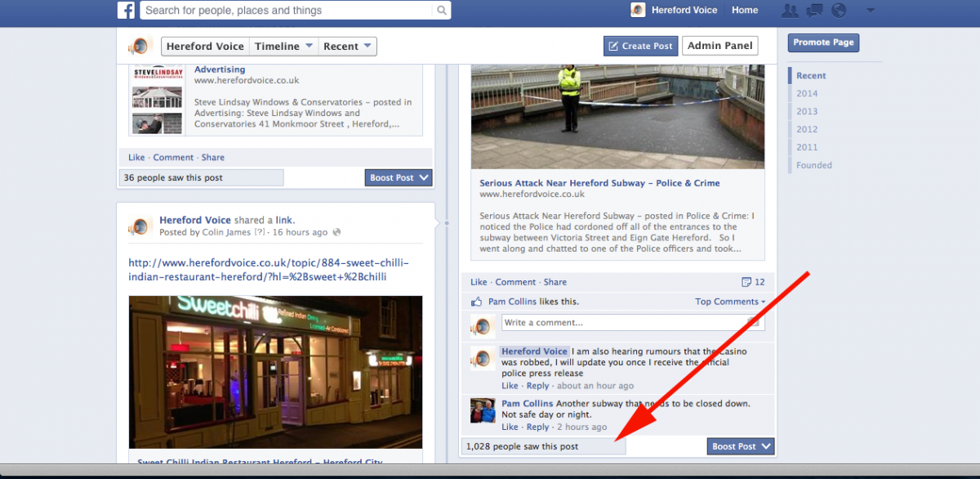Screen dimensions: 980x479
Task: Click the Facebook logo icon
Action: pos(126,10)
